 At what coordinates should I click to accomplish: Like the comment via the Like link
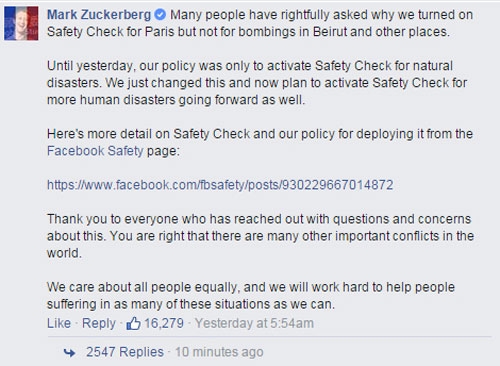coord(59,323)
